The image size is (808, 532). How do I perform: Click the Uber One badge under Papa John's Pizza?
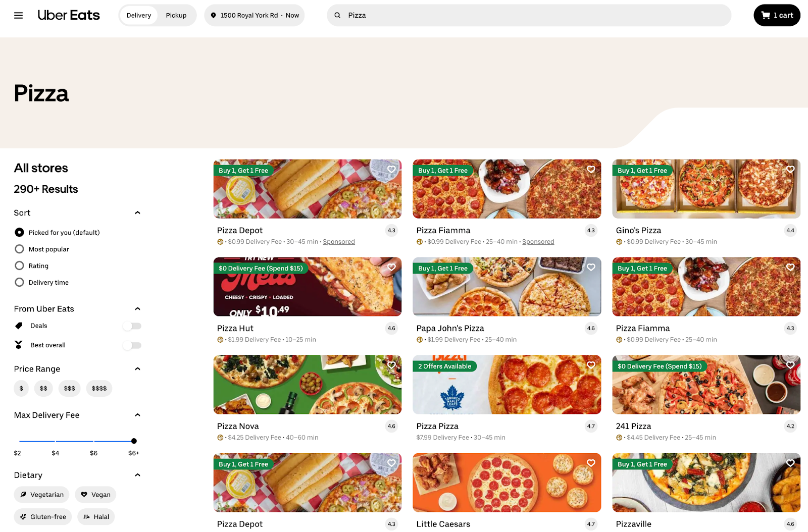(x=420, y=340)
